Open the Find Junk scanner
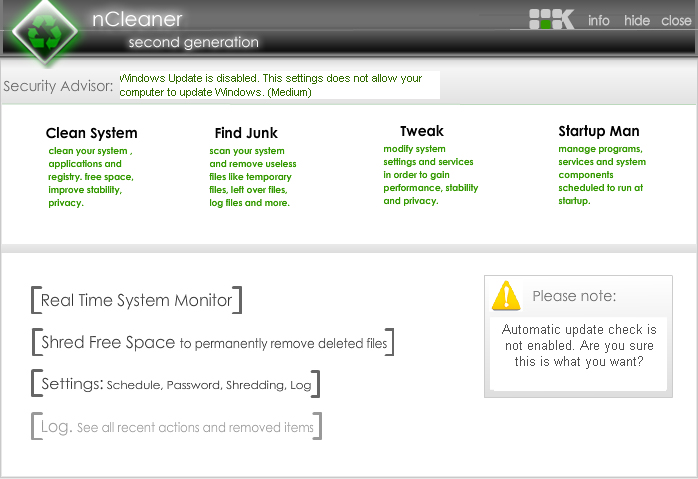Screen dimensions: 698x479 [246, 133]
